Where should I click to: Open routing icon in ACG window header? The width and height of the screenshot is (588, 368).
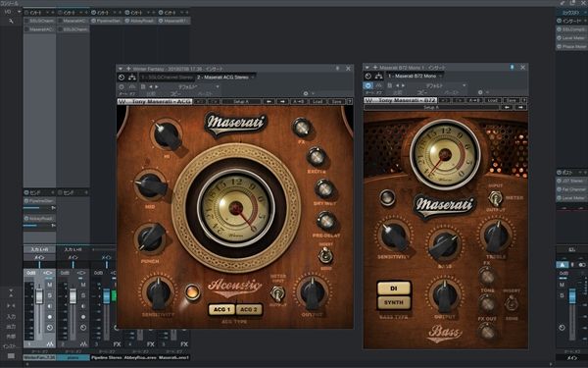(132, 77)
